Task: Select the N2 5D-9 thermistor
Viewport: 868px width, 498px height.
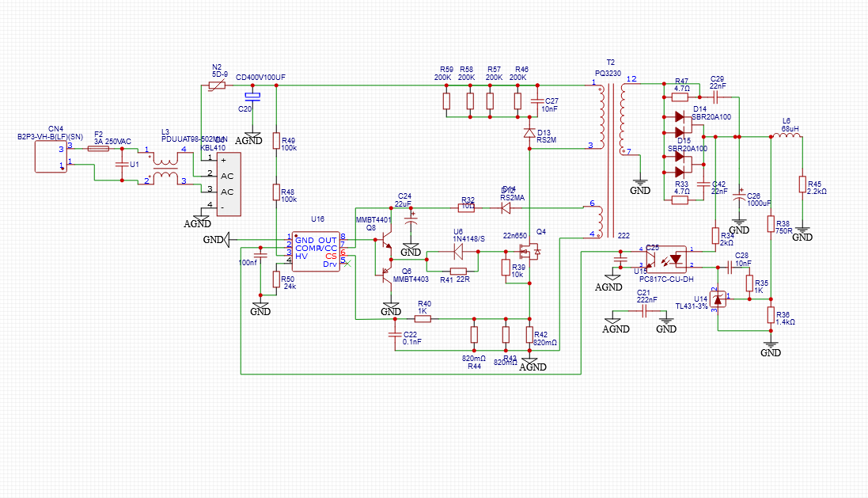Action: [x=217, y=86]
